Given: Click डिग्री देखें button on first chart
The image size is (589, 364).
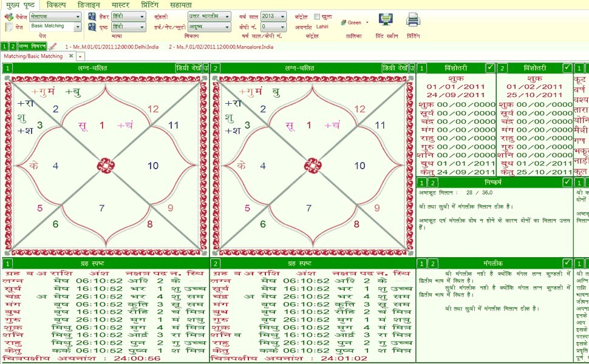Looking at the screenshot, I should 188,68.
